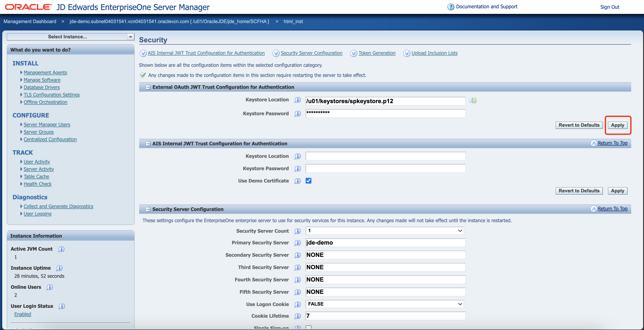Click info icon next to User Login Status

click(x=61, y=306)
